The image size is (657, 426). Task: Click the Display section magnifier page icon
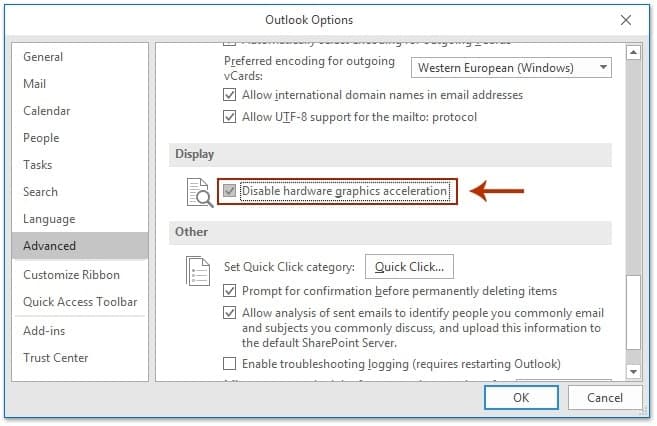(x=198, y=192)
